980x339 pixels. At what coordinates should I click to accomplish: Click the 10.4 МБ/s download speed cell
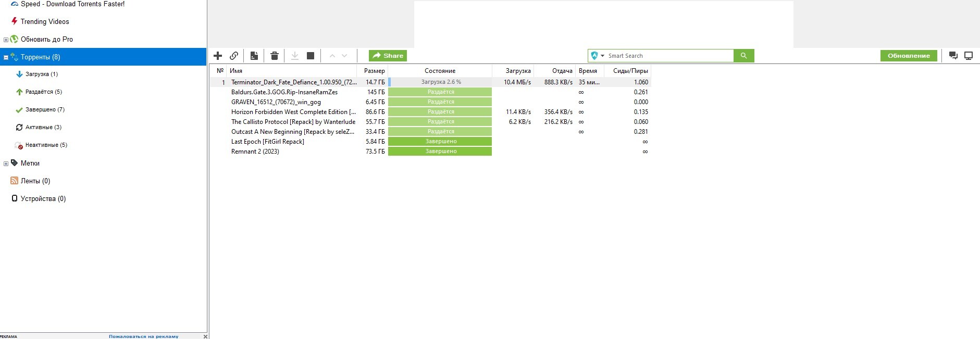(517, 82)
